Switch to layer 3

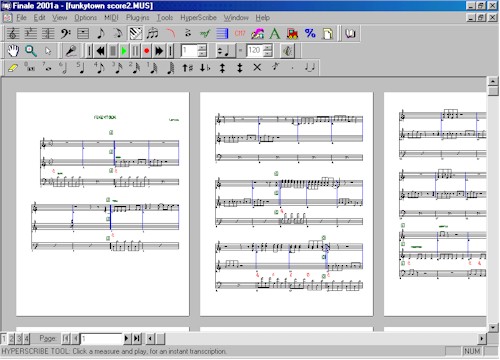[x=19, y=339]
